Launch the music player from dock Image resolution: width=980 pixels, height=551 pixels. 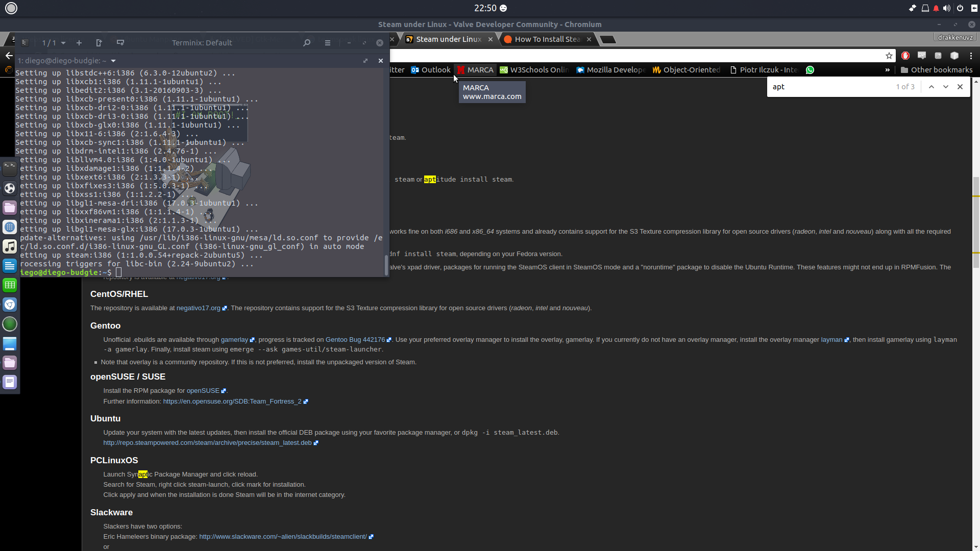(x=10, y=246)
